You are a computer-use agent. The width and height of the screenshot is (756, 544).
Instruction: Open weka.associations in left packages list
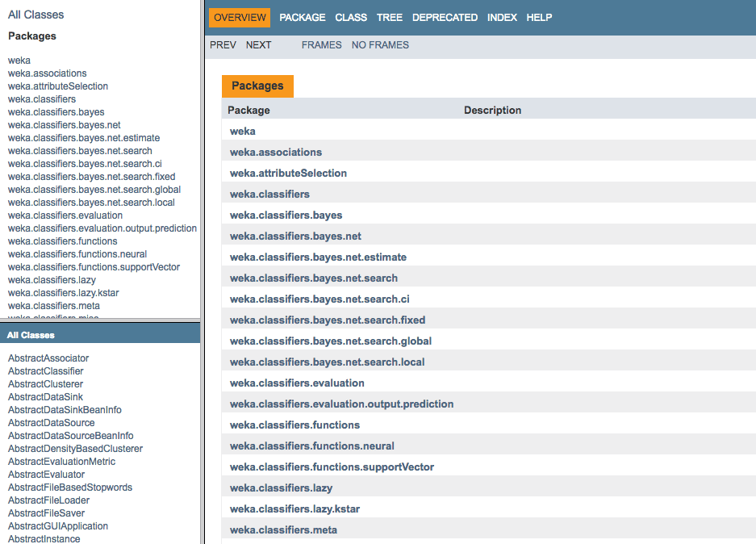click(48, 73)
